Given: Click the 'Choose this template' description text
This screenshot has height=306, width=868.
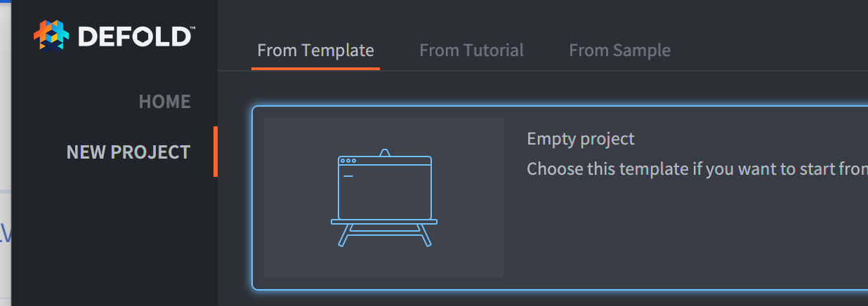Looking at the screenshot, I should pyautogui.click(x=695, y=169).
